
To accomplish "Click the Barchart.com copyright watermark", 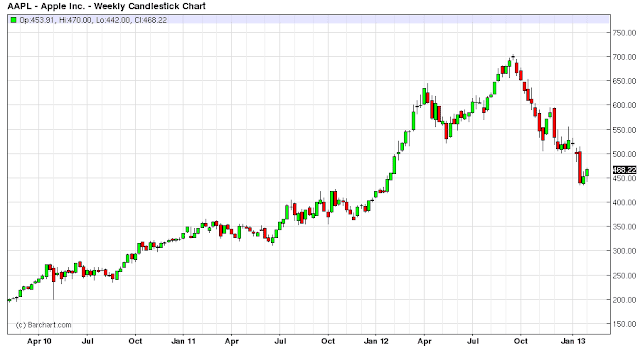I will (x=43, y=325).
